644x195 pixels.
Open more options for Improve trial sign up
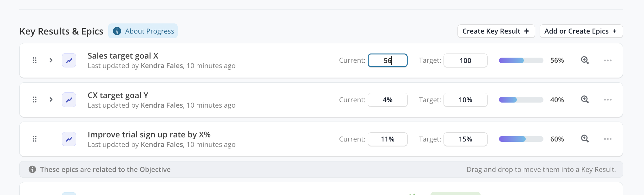point(608,139)
